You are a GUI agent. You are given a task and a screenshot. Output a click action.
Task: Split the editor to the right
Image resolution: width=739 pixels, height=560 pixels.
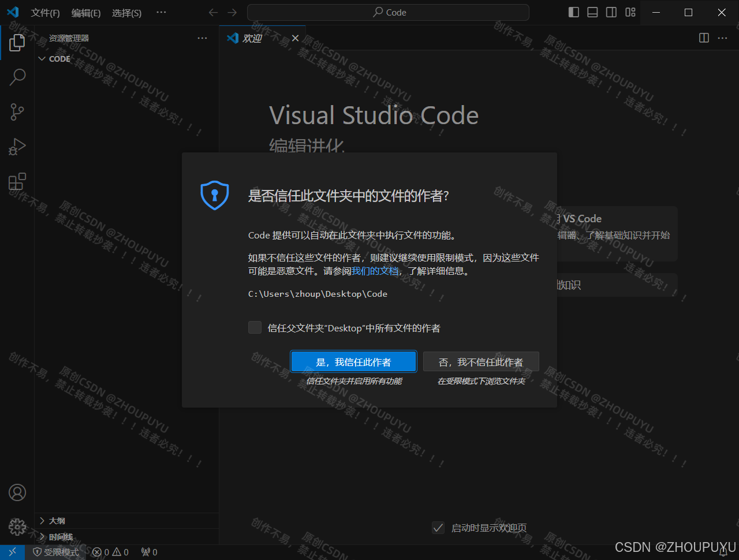pos(704,38)
